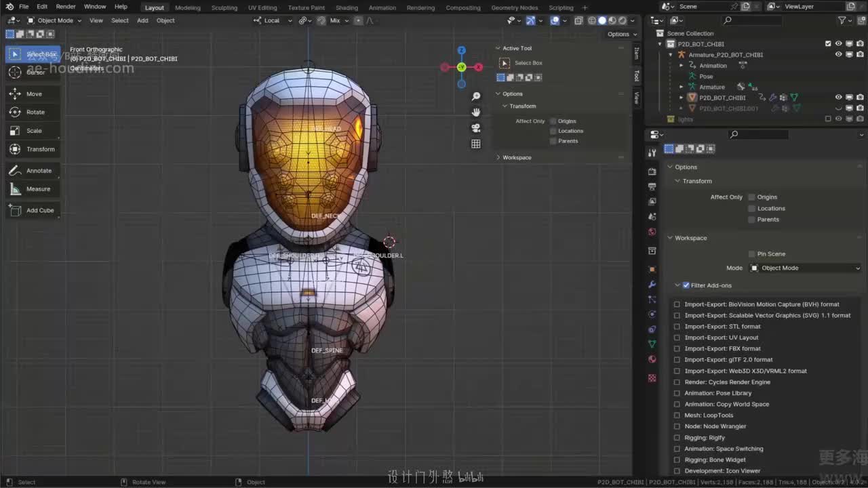Click properties editor search field

point(757,135)
